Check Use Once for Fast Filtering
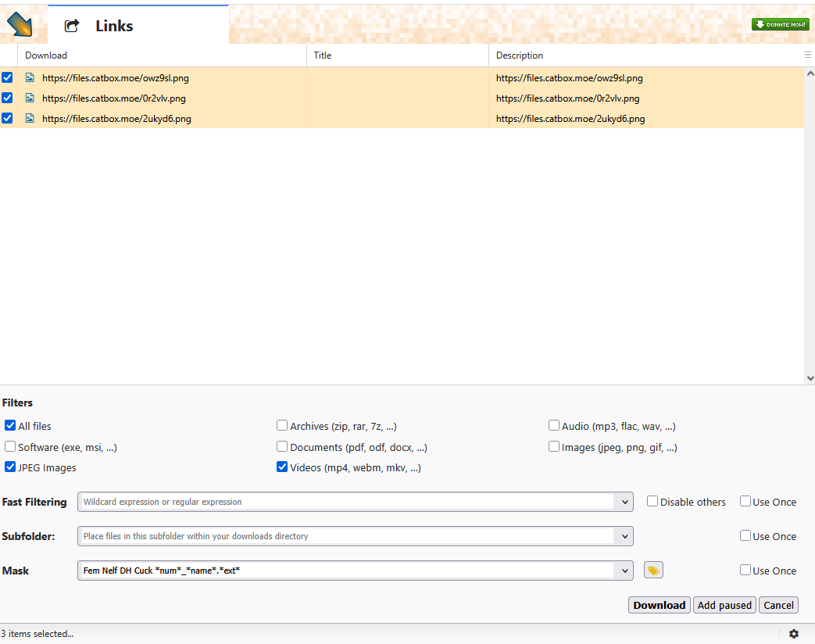Image resolution: width=815 pixels, height=644 pixels. (x=745, y=502)
